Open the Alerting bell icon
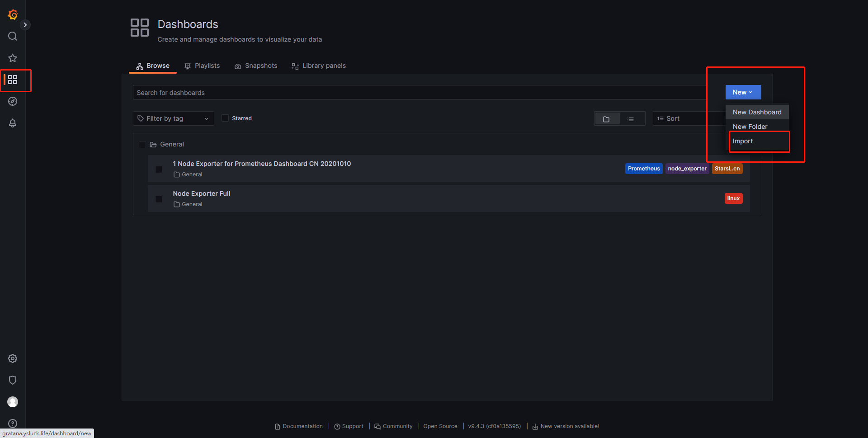Image resolution: width=868 pixels, height=438 pixels. point(13,123)
